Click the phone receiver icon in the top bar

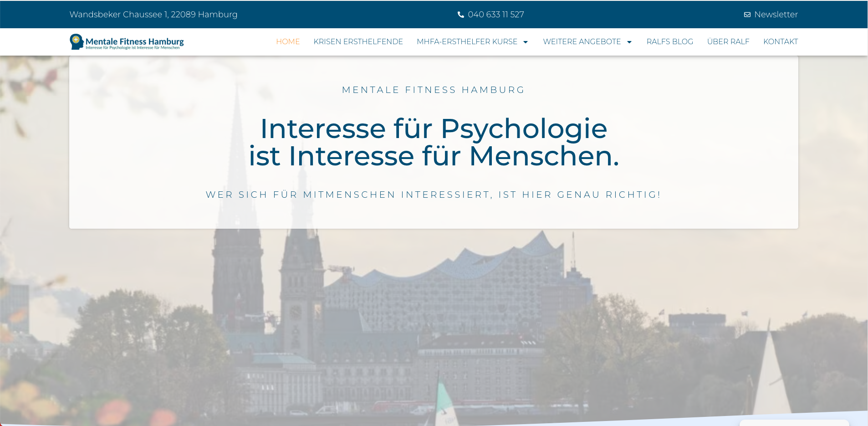(461, 14)
